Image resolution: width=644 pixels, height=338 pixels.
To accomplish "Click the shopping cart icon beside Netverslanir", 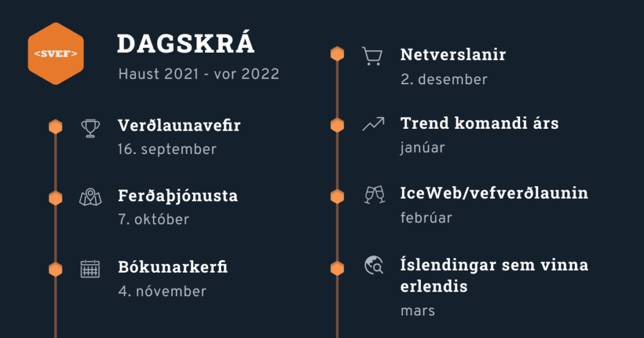I will click(x=372, y=56).
